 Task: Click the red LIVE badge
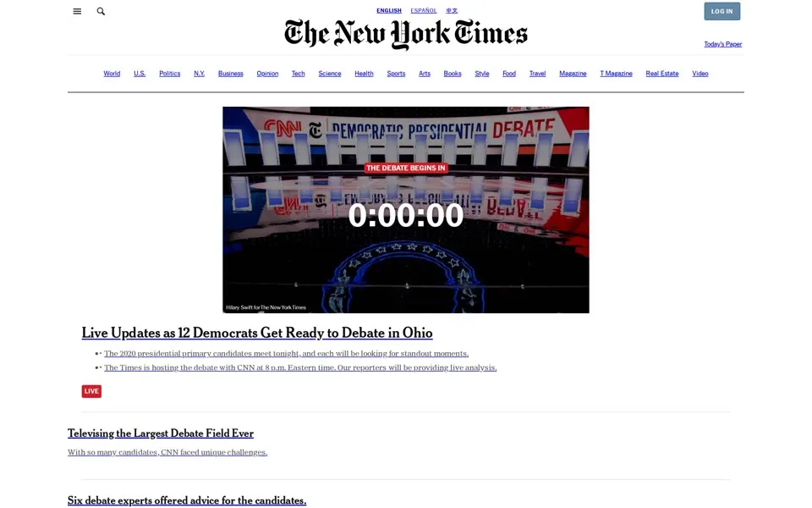pyautogui.click(x=91, y=391)
